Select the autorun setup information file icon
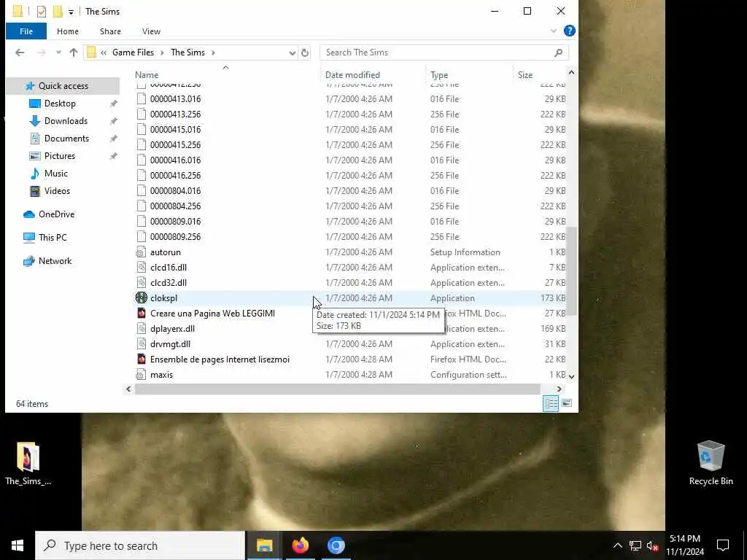The image size is (747, 560). tap(141, 252)
